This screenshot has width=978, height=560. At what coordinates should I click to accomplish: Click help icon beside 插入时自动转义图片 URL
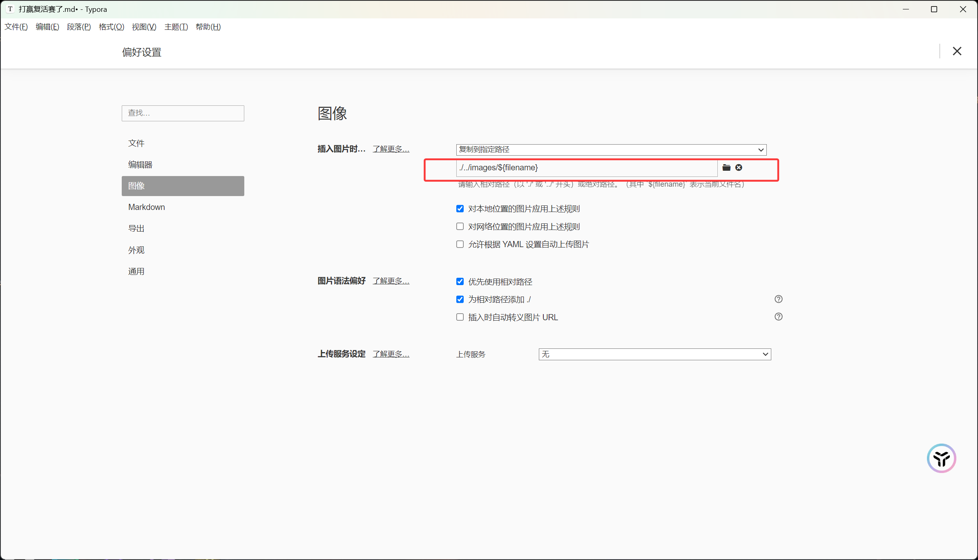pyautogui.click(x=778, y=317)
